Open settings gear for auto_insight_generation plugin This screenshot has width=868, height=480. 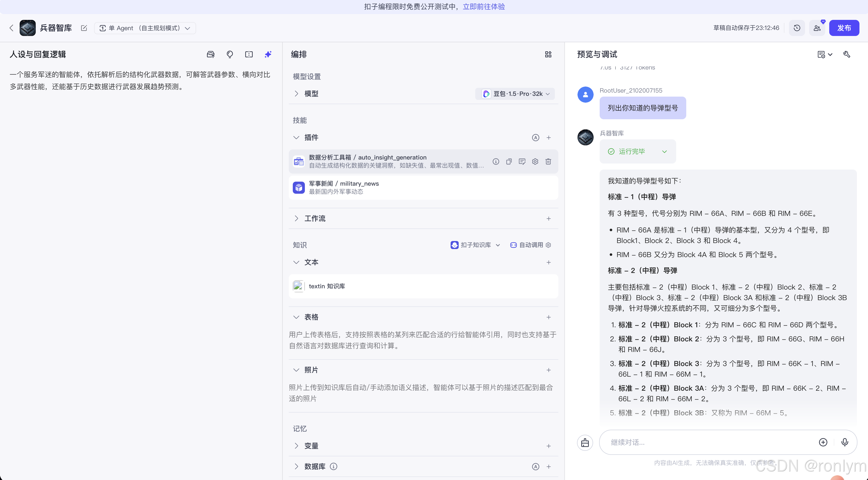[535, 161]
